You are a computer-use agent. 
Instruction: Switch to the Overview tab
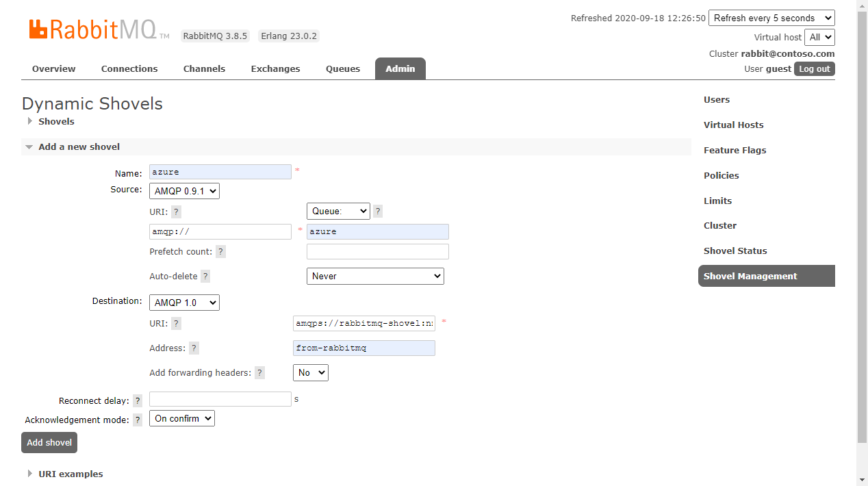coord(53,68)
